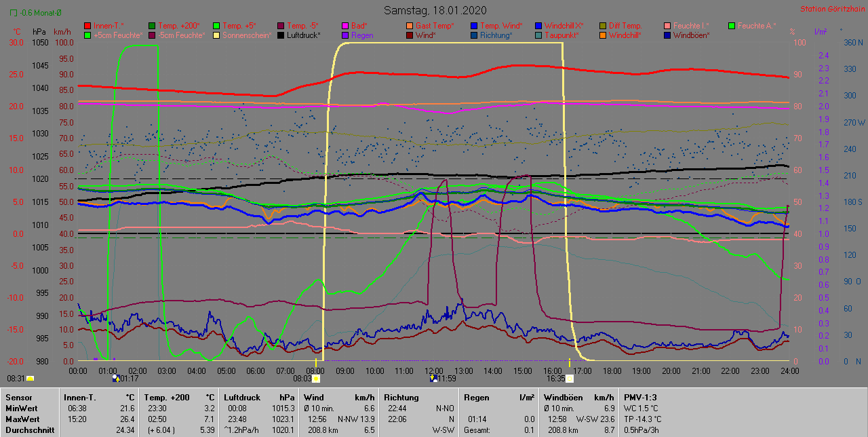
Task: Click the Windböen legend label
Action: coord(692,35)
